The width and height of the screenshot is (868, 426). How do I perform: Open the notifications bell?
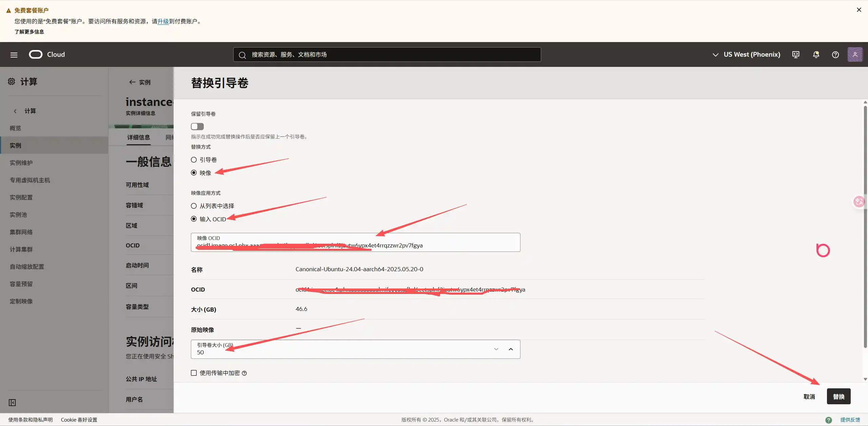pos(816,55)
